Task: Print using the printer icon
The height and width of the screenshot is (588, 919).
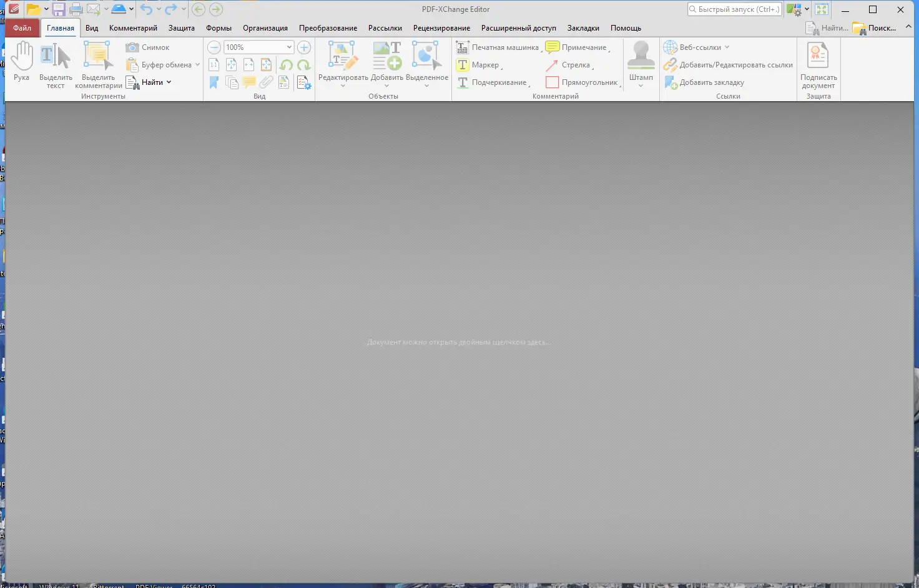Action: 76,9
